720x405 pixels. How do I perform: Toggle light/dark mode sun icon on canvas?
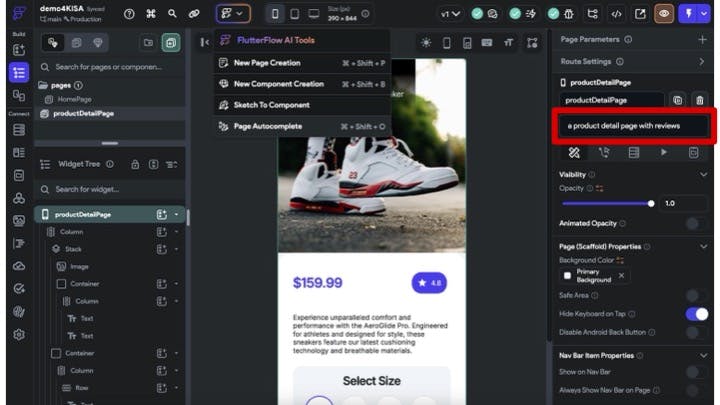426,43
